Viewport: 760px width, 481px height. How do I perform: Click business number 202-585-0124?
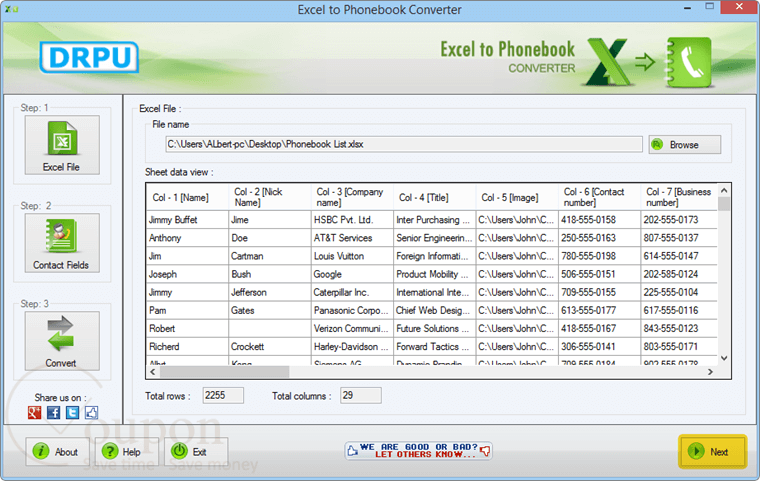click(679, 274)
